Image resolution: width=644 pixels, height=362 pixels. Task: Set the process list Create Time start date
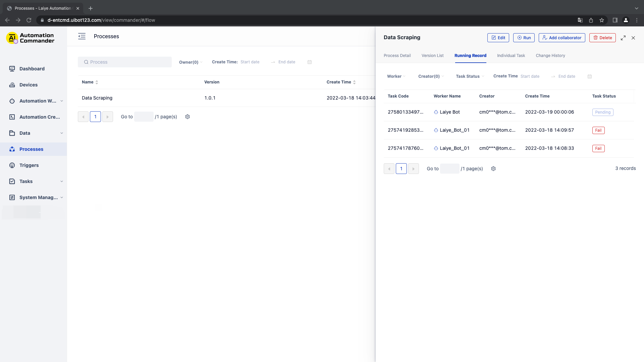point(250,62)
